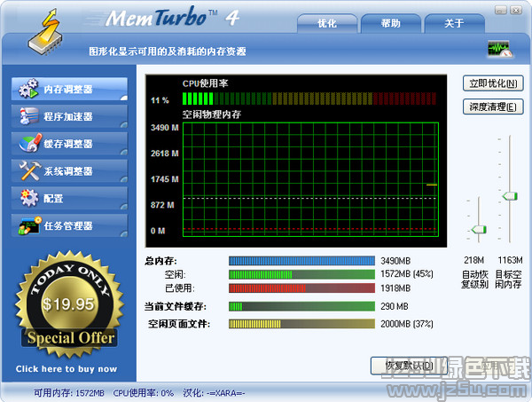
Task: Click the CPU使用率 bar meter
Action: coord(309,99)
